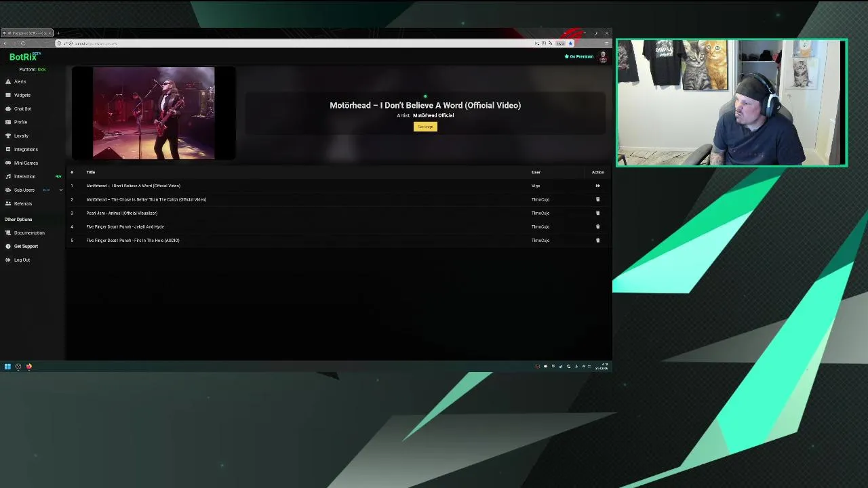Delete The Chase Is Better Than The Catch
Image resolution: width=868 pixels, height=488 pixels.
[597, 199]
